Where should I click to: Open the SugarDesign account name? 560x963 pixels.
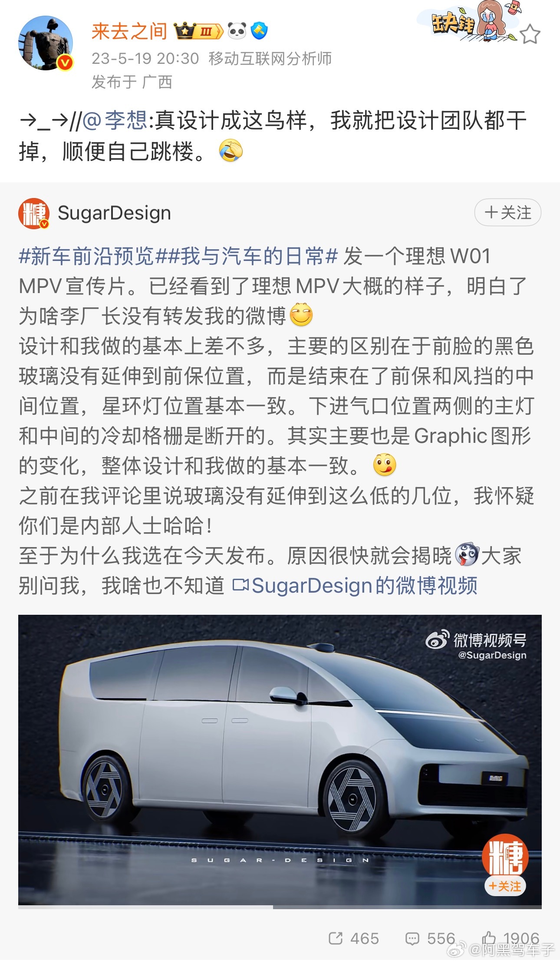(114, 213)
